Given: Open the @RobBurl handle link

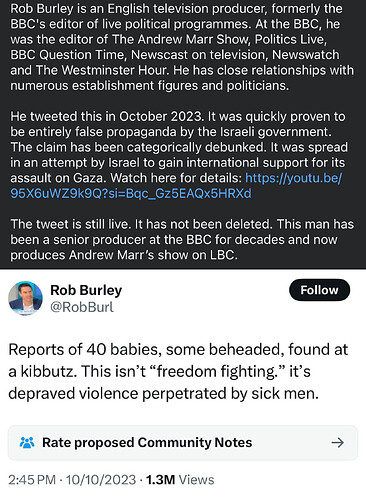Looking at the screenshot, I should [x=82, y=307].
